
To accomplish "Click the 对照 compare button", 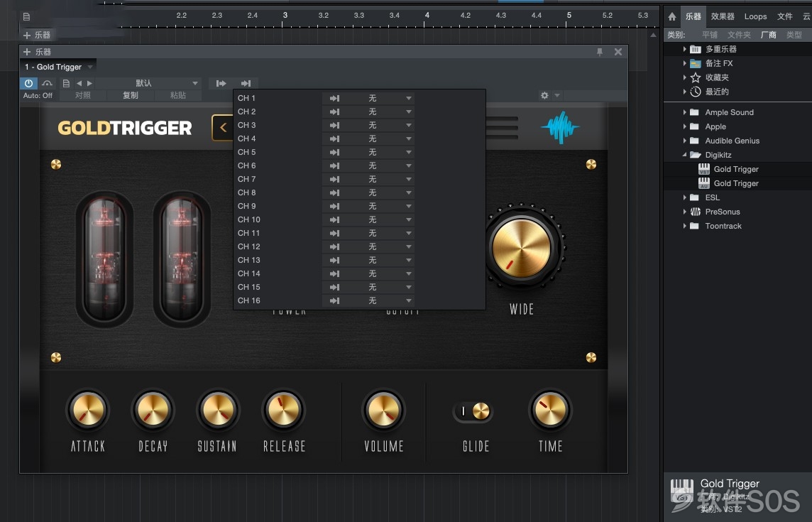I will pyautogui.click(x=83, y=95).
